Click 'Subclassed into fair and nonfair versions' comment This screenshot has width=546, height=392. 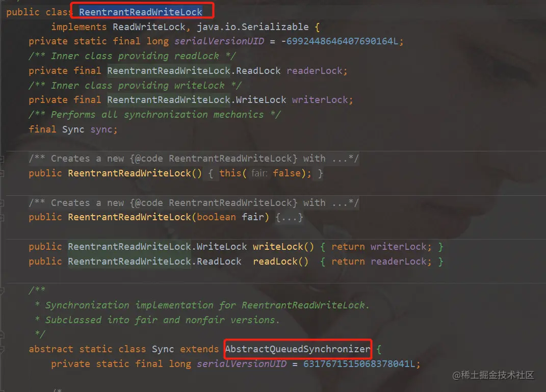[162, 320]
